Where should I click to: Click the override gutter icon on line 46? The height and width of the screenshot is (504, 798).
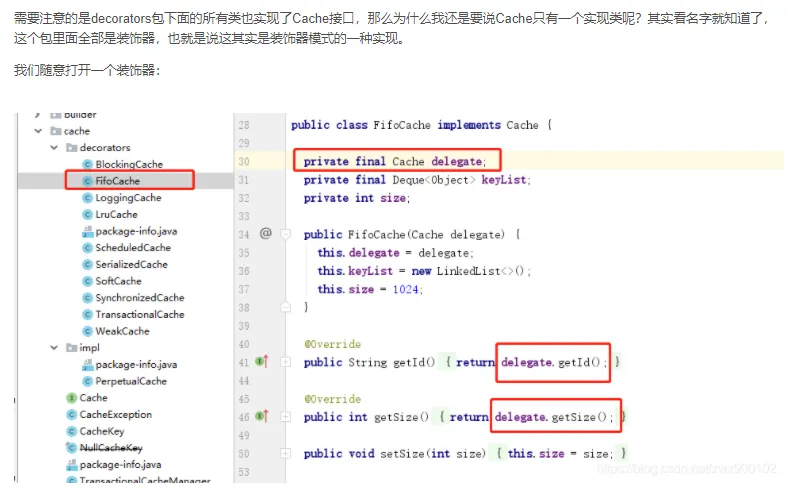[262, 416]
